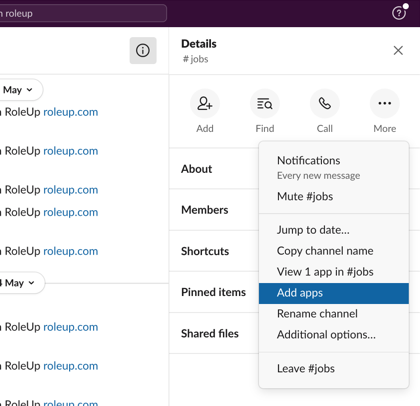420x406 pixels.
Task: Open first roleup.com link below upper May
Action: point(71,112)
